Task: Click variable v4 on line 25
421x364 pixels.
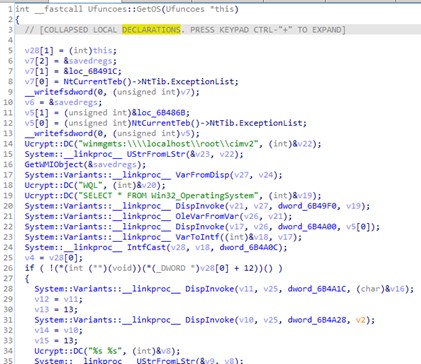Action: [29, 258]
